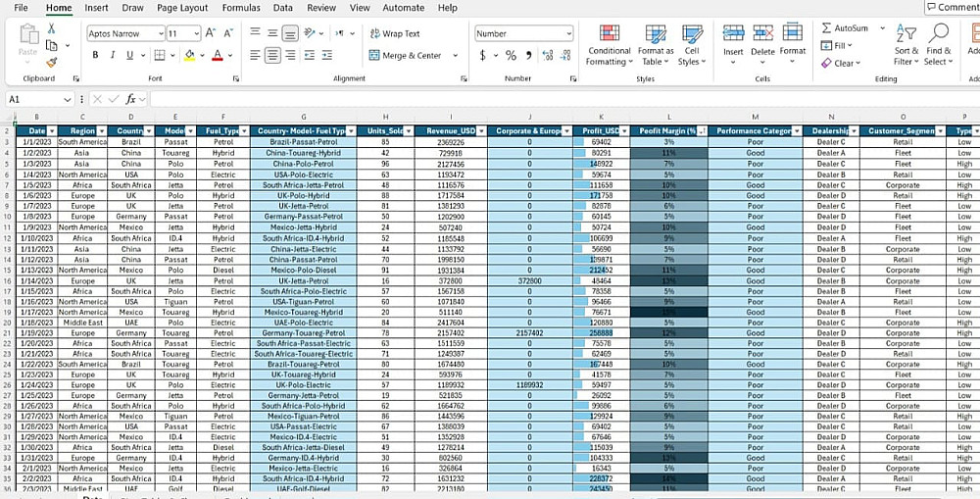Switch to the Page Layout tab
This screenshot has height=499, width=980.
pyautogui.click(x=183, y=8)
